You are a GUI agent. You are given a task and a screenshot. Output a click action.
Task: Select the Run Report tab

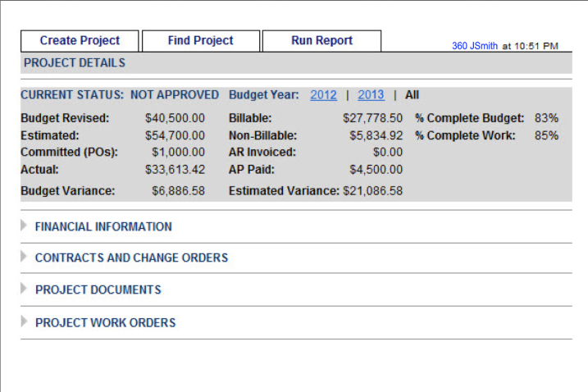[321, 41]
